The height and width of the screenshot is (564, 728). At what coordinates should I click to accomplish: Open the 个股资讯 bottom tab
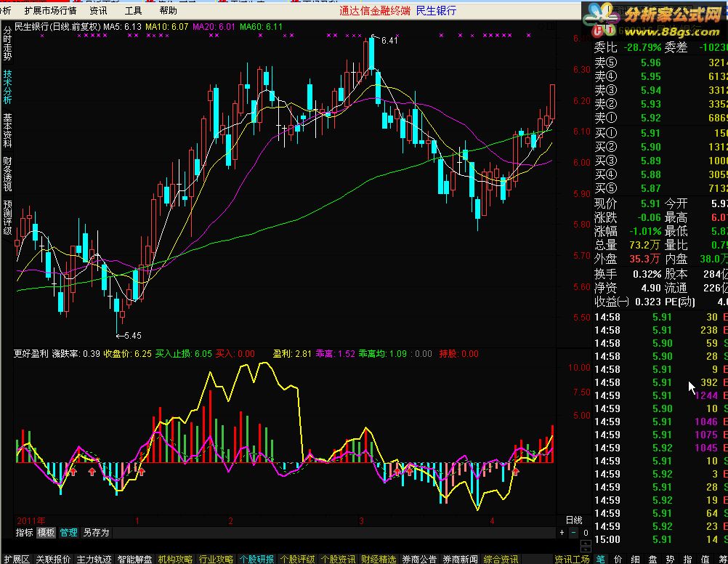338,560
